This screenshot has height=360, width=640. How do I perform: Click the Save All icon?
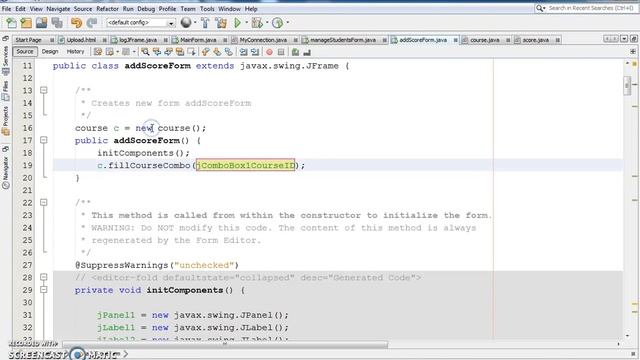point(57,23)
